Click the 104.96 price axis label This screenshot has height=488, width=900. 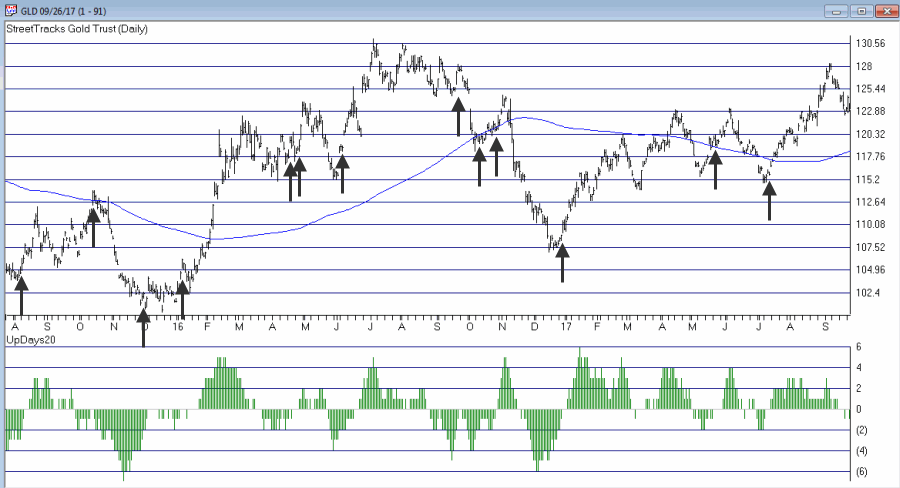(870, 270)
